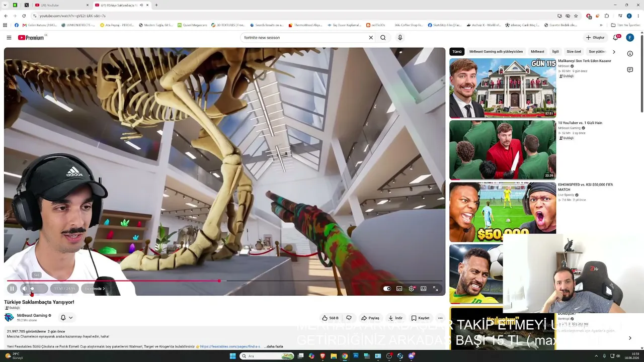Screen dimensions: 644x362
Task: Switch the player to theater mode
Action: 424,289
